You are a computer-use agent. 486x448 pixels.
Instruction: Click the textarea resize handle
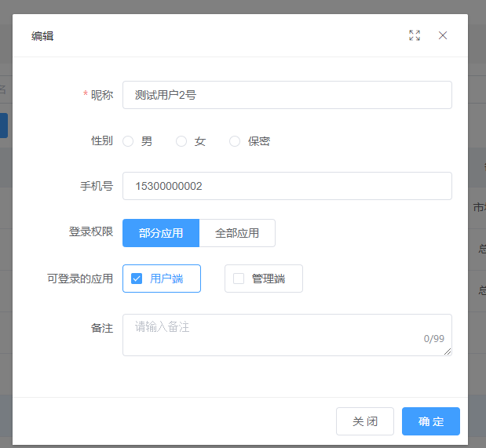pos(448,351)
